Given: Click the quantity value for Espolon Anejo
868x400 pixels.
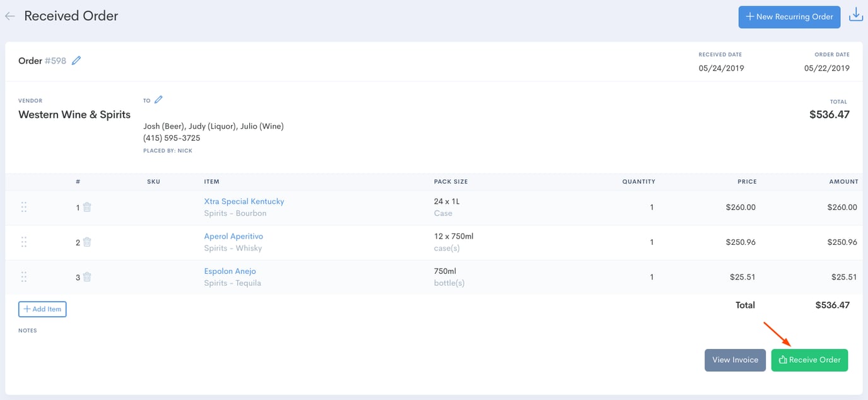Looking at the screenshot, I should [x=652, y=277].
